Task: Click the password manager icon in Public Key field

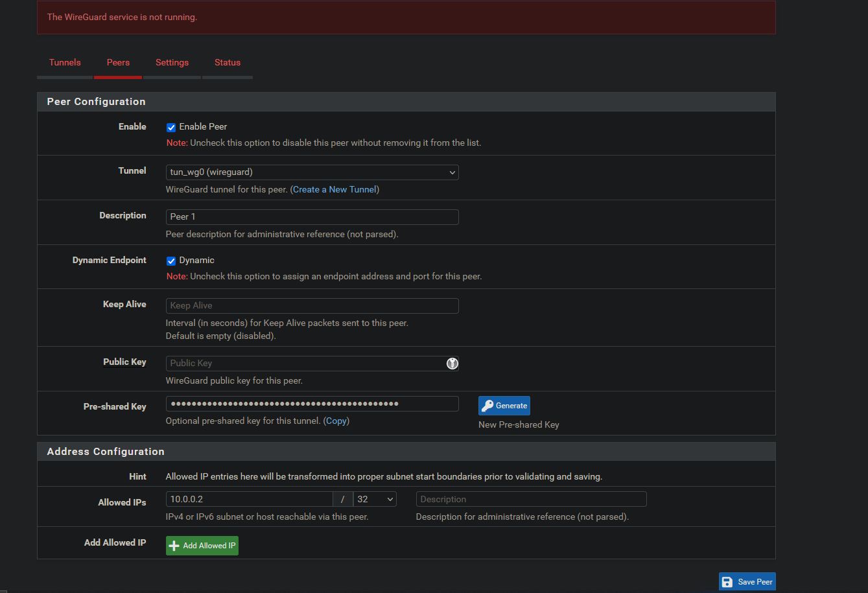Action: point(452,364)
